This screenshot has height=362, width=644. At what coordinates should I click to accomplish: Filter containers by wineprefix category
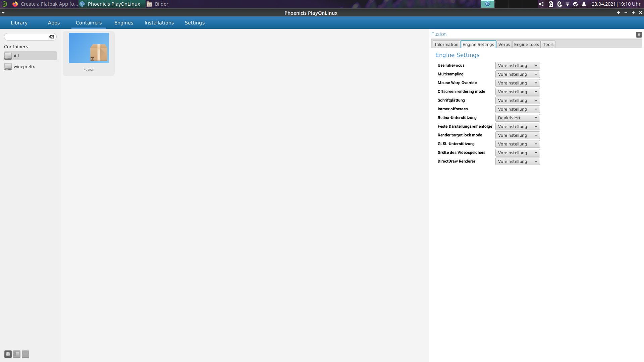24,67
